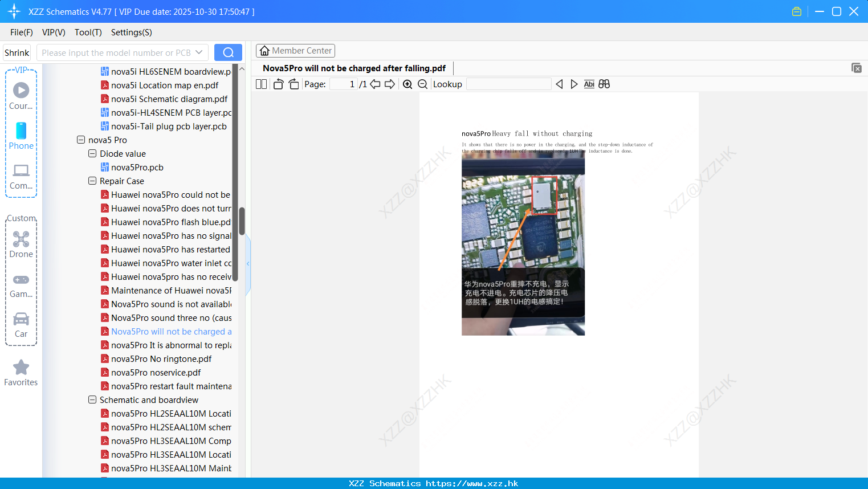Image resolution: width=868 pixels, height=489 pixels.
Task: Open the model number dropdown arrow
Action: tap(199, 52)
